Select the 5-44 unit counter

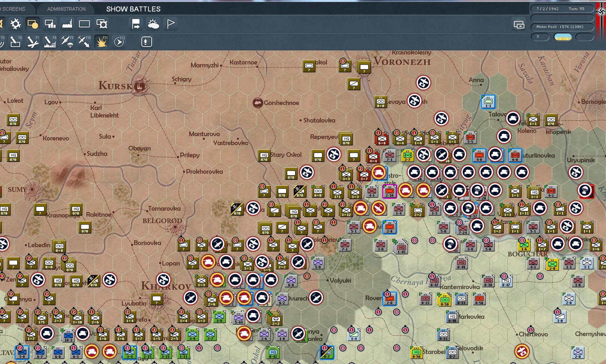(x=238, y=318)
